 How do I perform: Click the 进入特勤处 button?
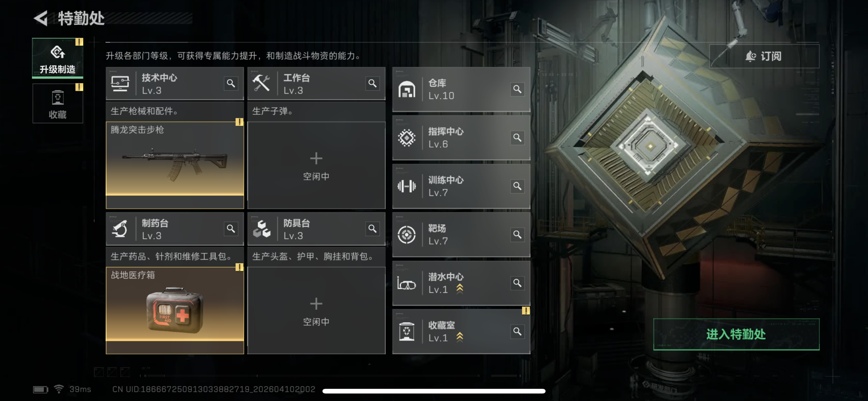click(x=736, y=334)
